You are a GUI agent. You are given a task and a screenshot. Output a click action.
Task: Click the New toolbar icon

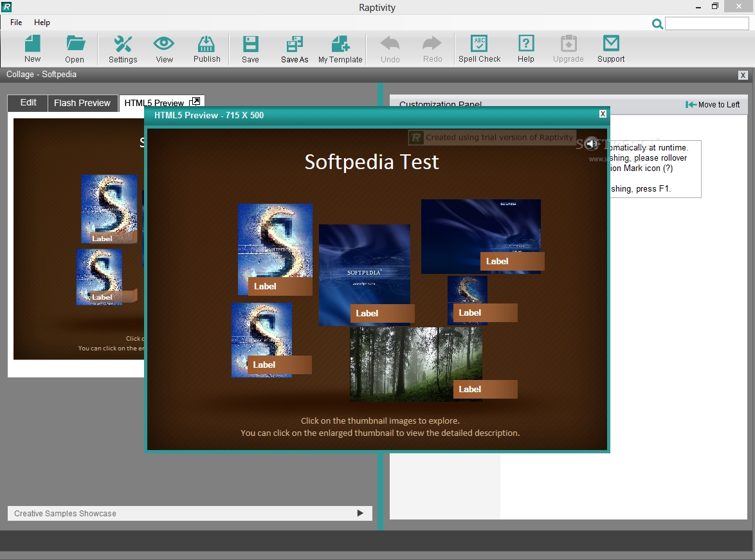(32, 49)
